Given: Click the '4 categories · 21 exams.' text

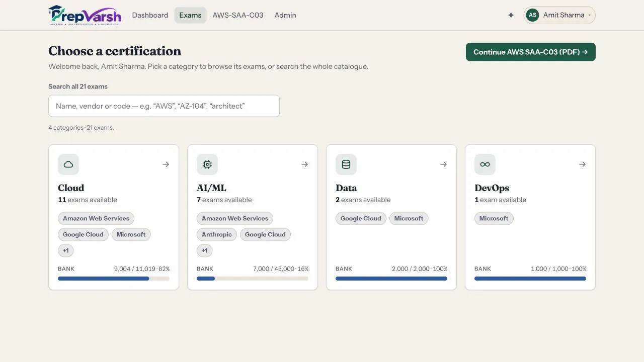Looking at the screenshot, I should [81, 128].
